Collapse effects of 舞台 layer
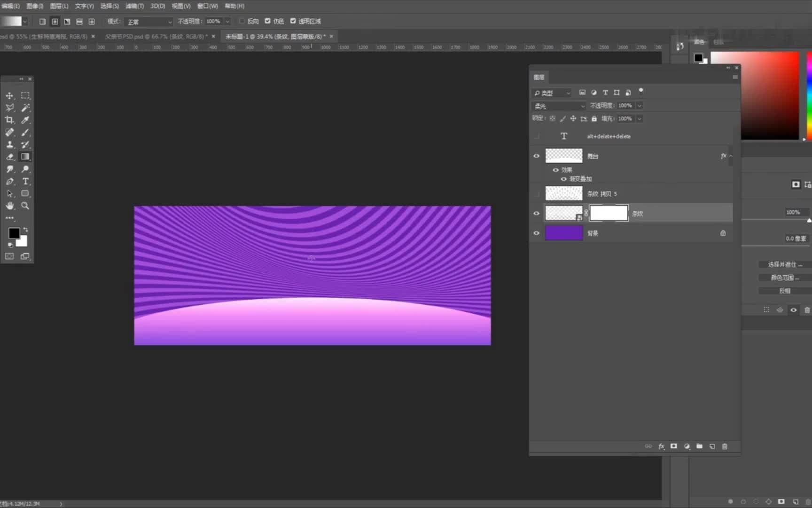The width and height of the screenshot is (812, 508). pos(731,156)
